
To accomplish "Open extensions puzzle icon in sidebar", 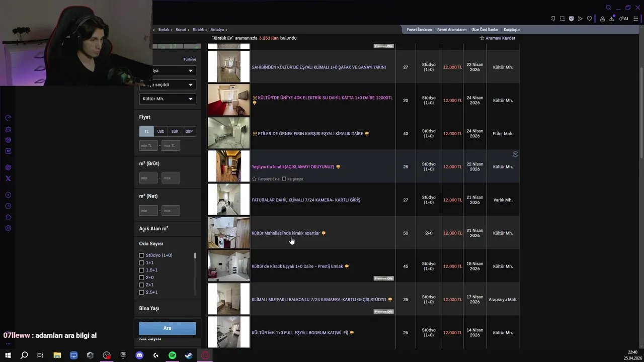I will pyautogui.click(x=8, y=217).
